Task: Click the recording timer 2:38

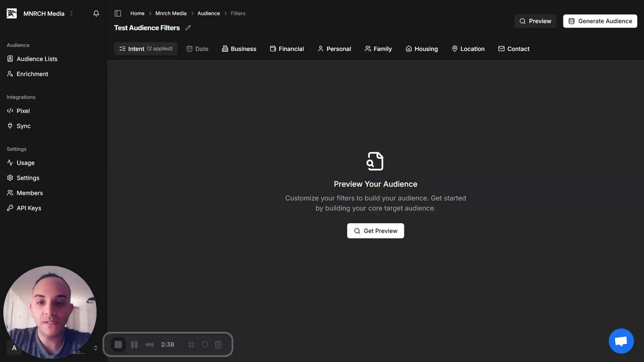Action: coord(168,344)
